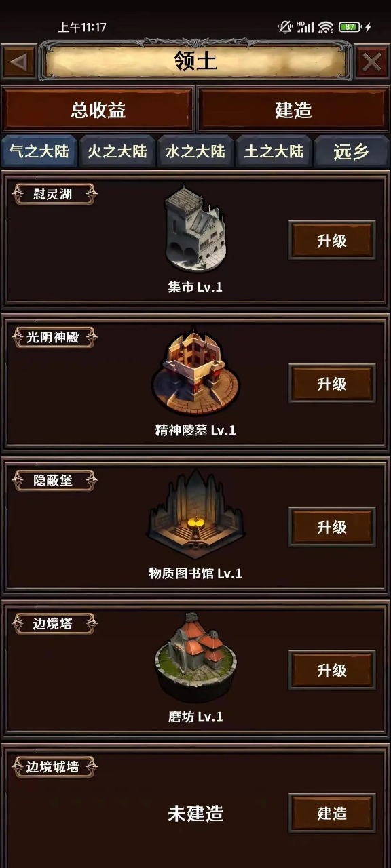Tap the back arrow icon beside 领土

[19, 62]
